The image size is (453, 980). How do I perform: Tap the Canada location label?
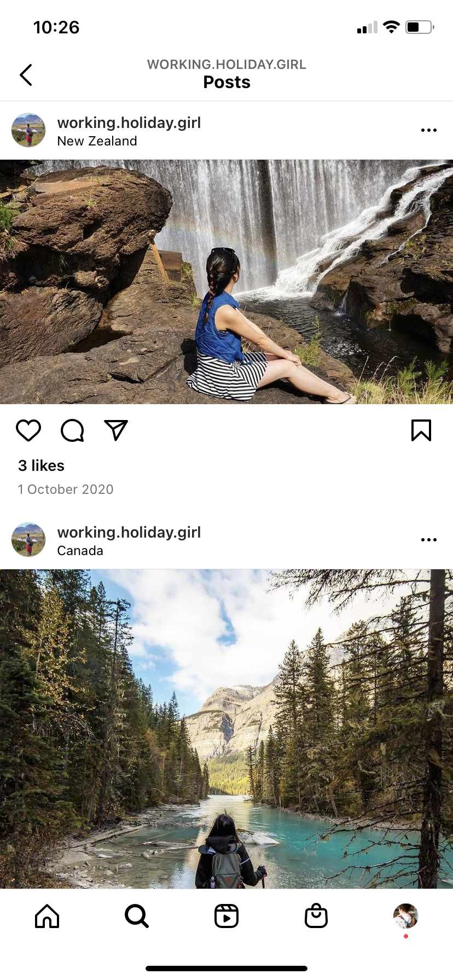pyautogui.click(x=80, y=551)
